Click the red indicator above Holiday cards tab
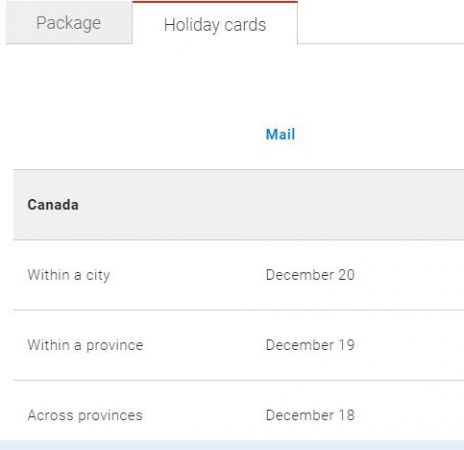This screenshot has width=464, height=450. (215, 2)
